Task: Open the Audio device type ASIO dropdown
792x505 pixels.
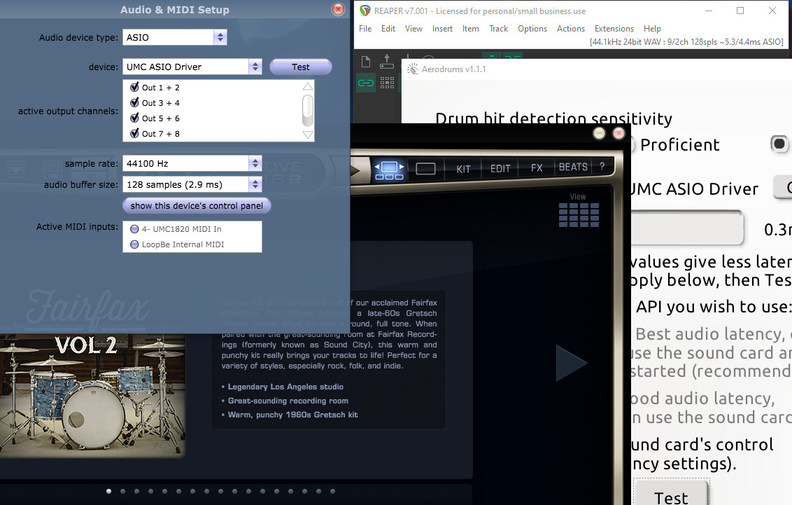Action: 175,37
